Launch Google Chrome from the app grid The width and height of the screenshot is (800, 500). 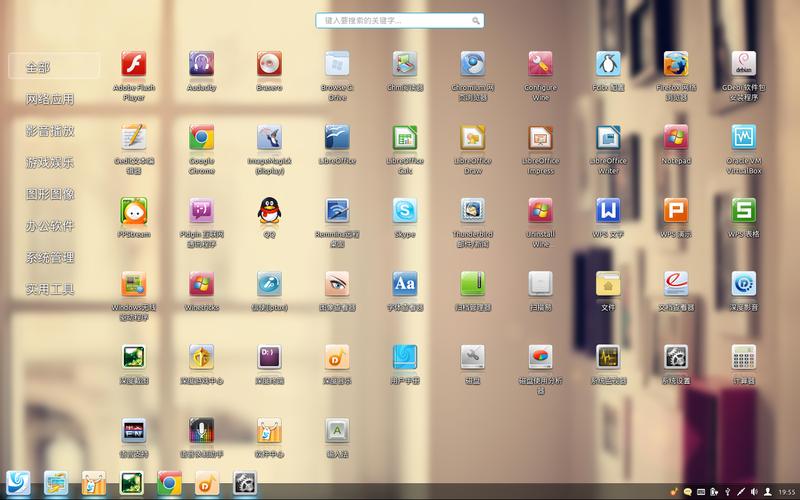click(x=202, y=138)
